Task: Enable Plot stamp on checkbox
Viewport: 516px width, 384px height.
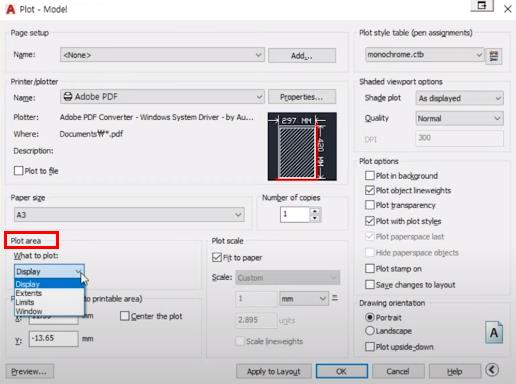Action: coord(370,268)
